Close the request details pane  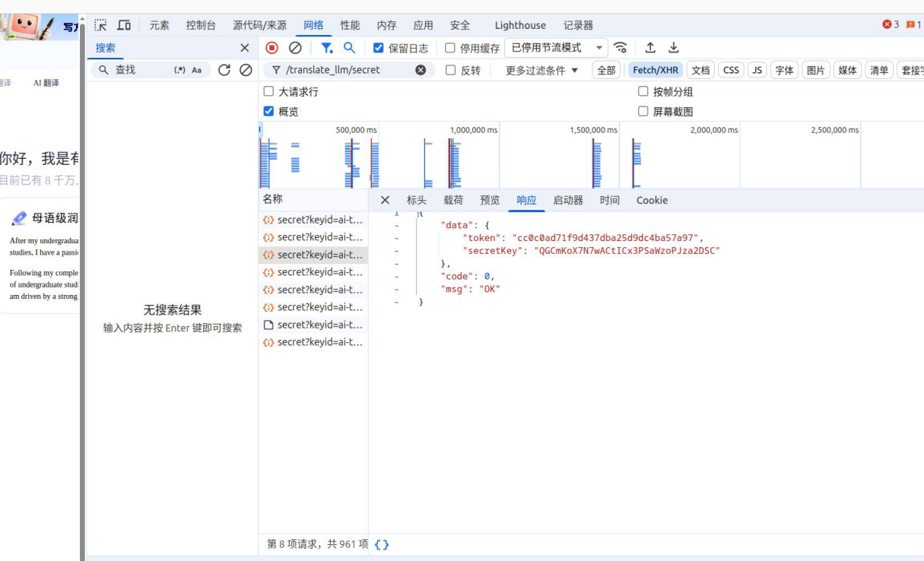385,200
